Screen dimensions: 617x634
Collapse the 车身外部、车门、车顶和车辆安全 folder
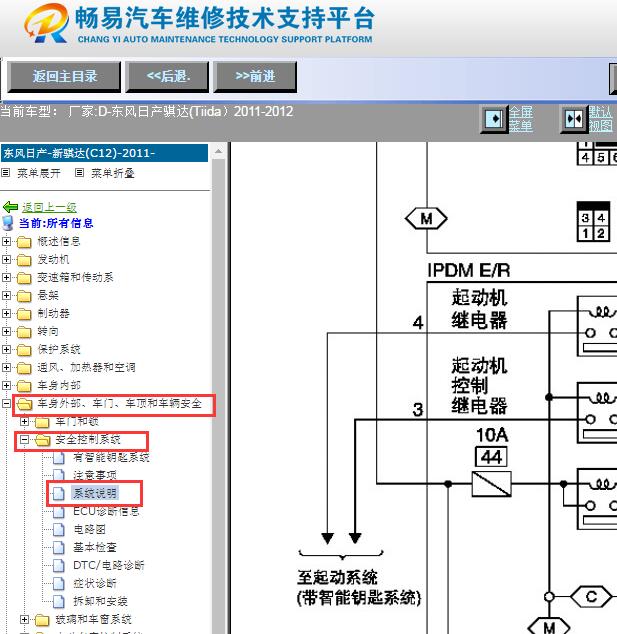click(x=6, y=403)
